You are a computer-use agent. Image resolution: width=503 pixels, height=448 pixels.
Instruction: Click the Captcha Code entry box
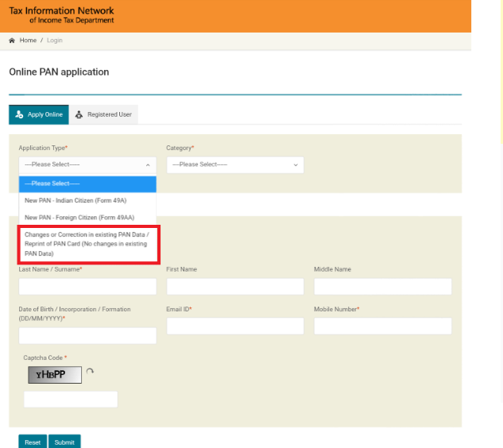[x=71, y=399]
